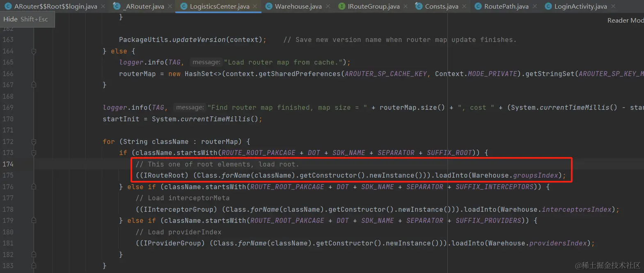
Task: Click "Load router map from cache." string
Action: click(x=283, y=62)
